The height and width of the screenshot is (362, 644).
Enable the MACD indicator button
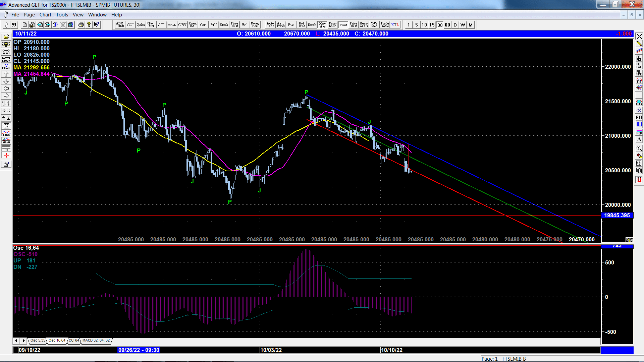click(172, 25)
